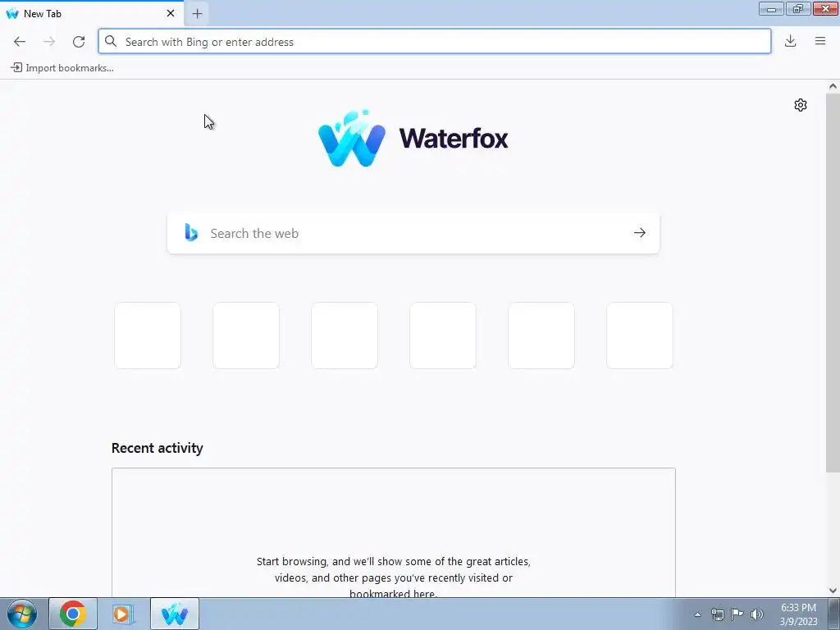Open Chrome from the taskbar
The image size is (840, 630).
pos(73,614)
